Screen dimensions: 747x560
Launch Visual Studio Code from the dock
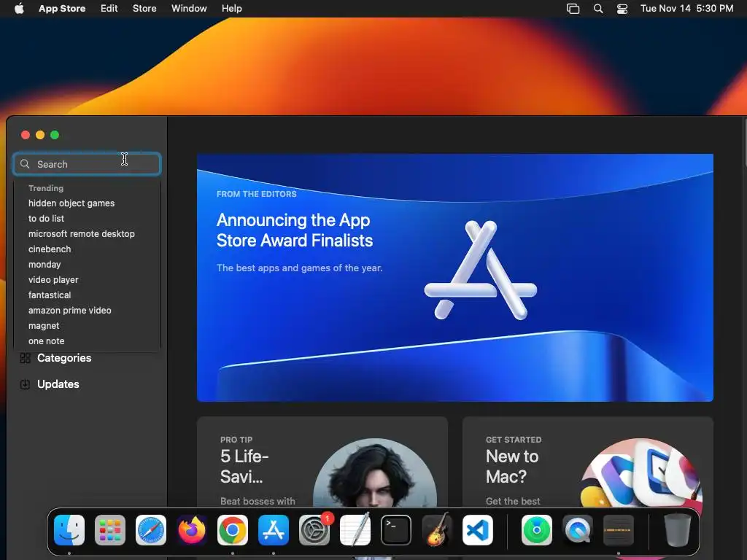tap(478, 530)
